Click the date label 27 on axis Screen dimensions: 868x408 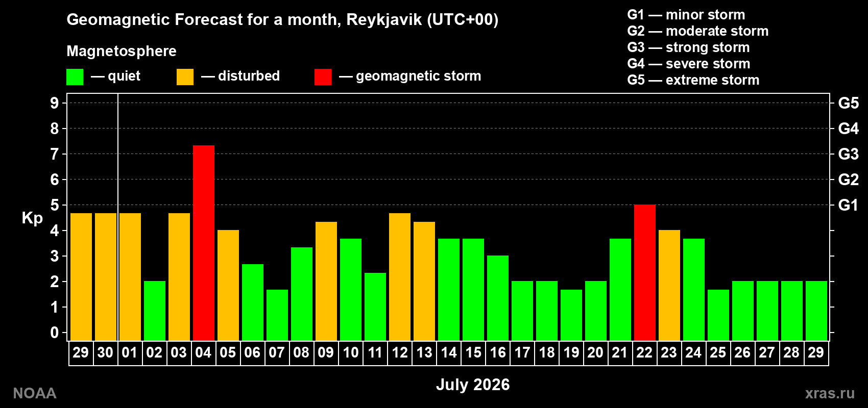pos(767,352)
